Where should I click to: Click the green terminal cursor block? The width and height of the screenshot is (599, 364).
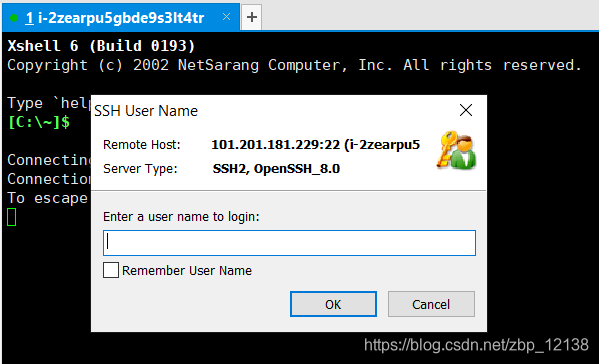coord(11,217)
